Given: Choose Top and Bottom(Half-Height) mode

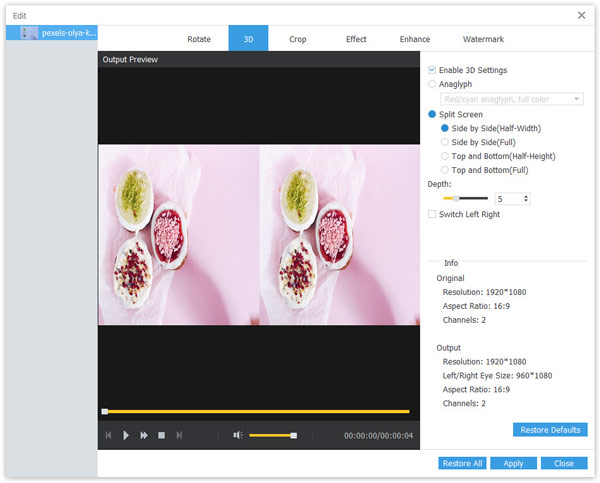Looking at the screenshot, I should pyautogui.click(x=445, y=156).
